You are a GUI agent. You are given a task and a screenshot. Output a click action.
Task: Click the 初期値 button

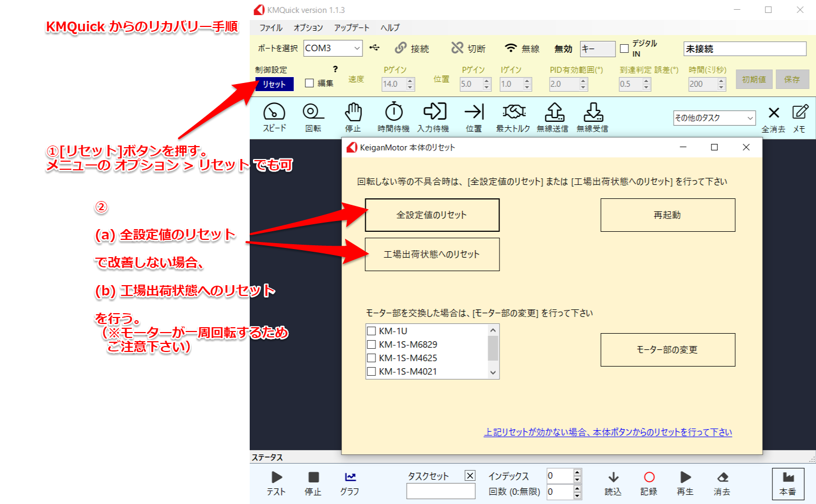pyautogui.click(x=754, y=79)
